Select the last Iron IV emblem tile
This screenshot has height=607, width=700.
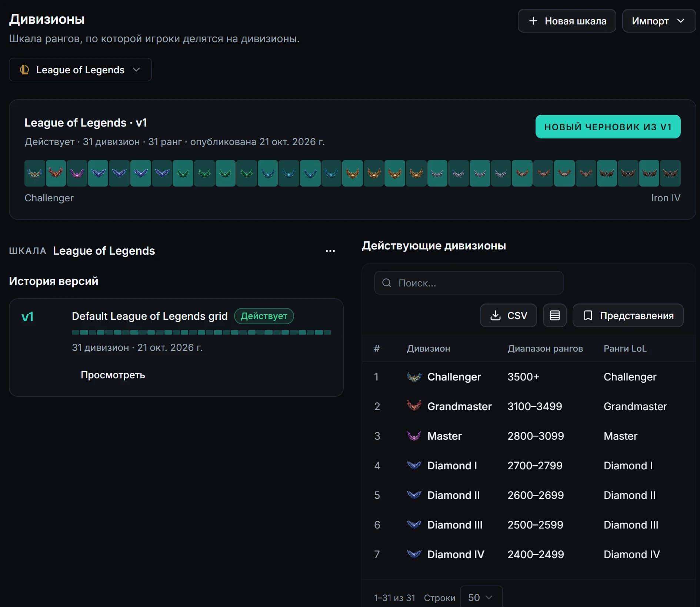(x=670, y=173)
